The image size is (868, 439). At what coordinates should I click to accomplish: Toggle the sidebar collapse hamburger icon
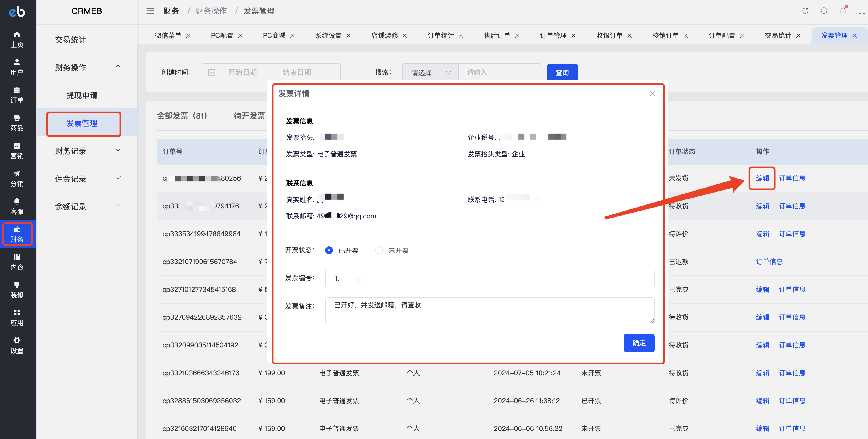tap(150, 11)
